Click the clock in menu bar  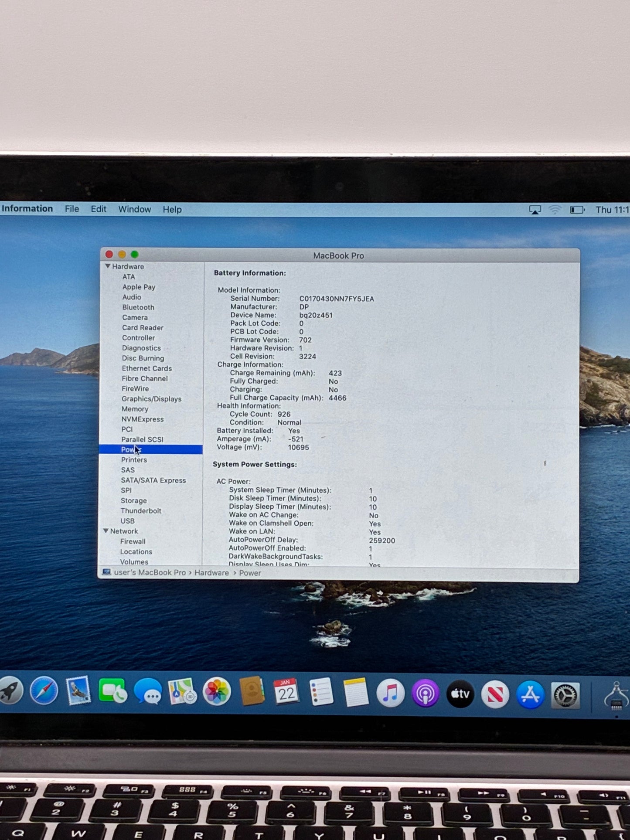(613, 210)
